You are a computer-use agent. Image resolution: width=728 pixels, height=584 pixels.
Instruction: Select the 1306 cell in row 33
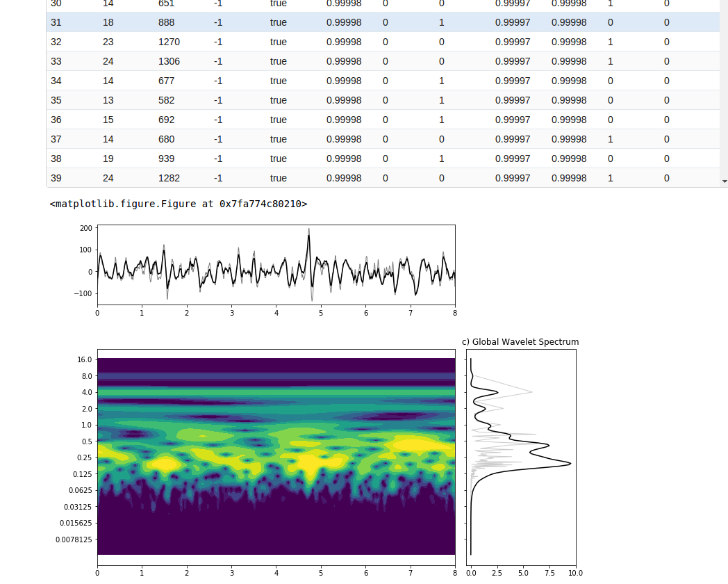pos(169,61)
